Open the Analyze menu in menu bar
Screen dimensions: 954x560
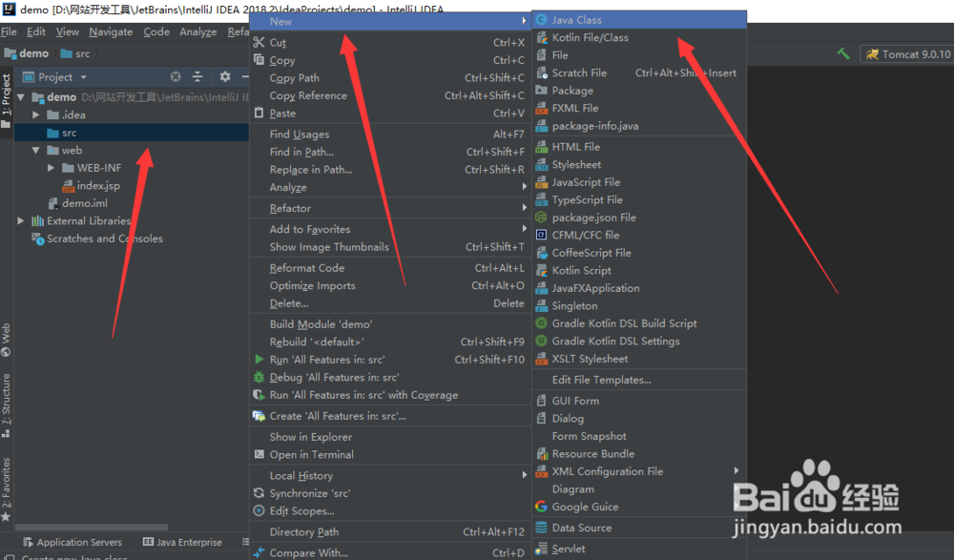point(197,31)
